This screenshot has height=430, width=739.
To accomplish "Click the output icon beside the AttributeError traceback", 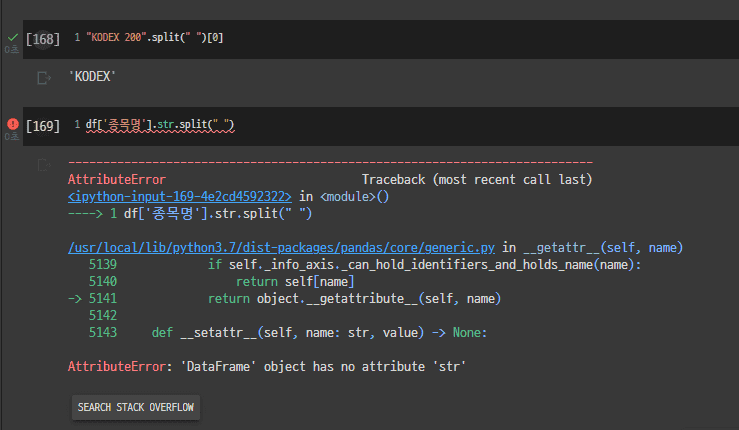I will [44, 165].
